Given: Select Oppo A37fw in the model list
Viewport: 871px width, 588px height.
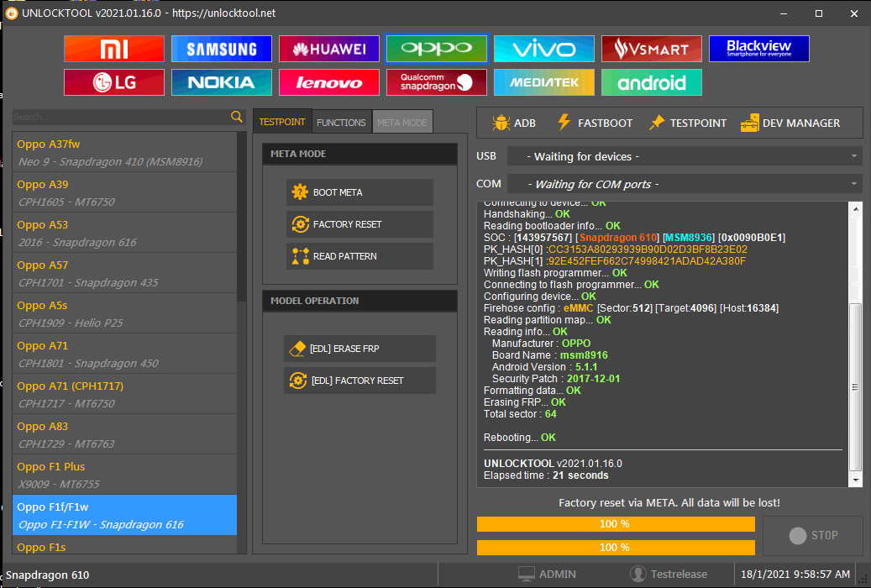Looking at the screenshot, I should pyautogui.click(x=124, y=152).
